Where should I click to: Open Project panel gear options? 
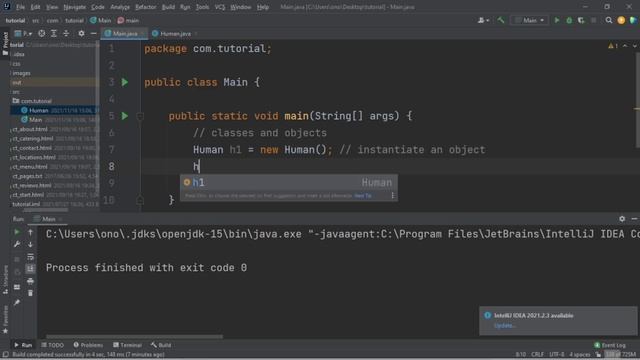(81, 33)
